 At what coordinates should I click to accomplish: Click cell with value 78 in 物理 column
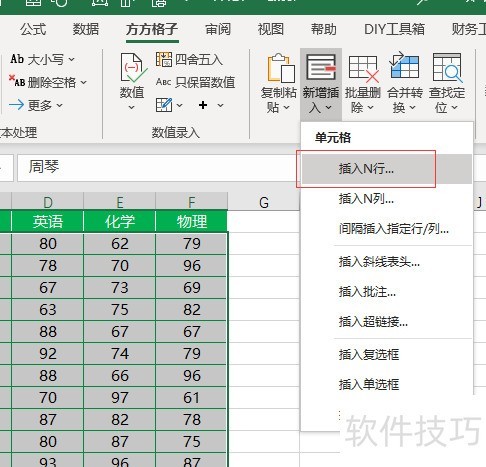192,420
